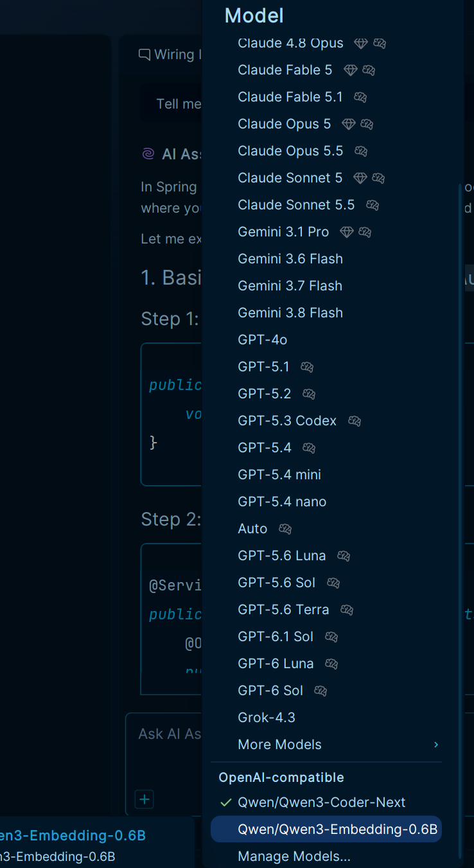The width and height of the screenshot is (474, 868).
Task: Select Gemini 3.6 Flash model
Action: click(326, 259)
